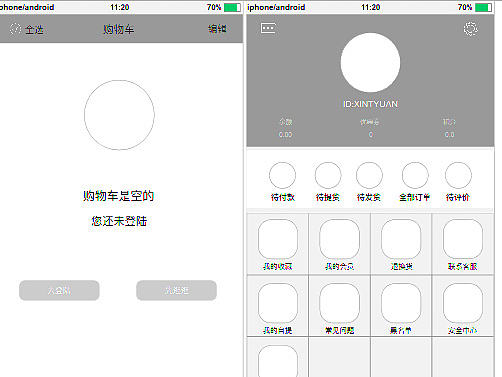
Task: Tap the round profile avatar
Action: [370, 62]
